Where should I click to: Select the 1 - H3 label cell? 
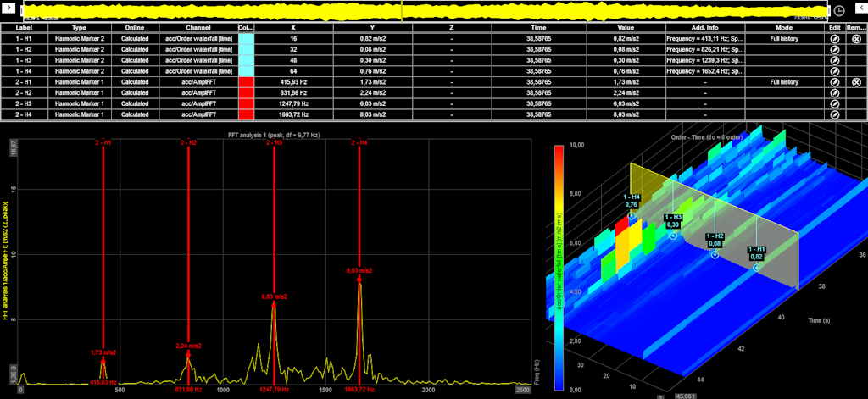tap(24, 60)
